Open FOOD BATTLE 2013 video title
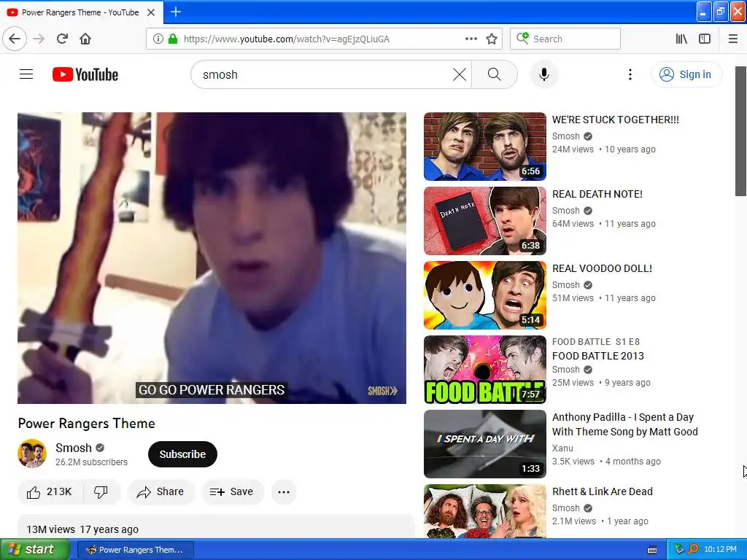 pos(598,356)
